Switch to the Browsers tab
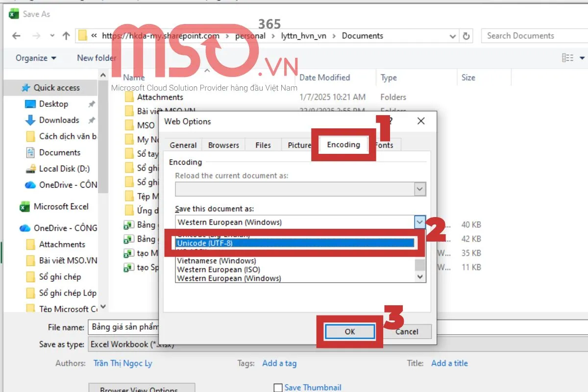 click(223, 145)
